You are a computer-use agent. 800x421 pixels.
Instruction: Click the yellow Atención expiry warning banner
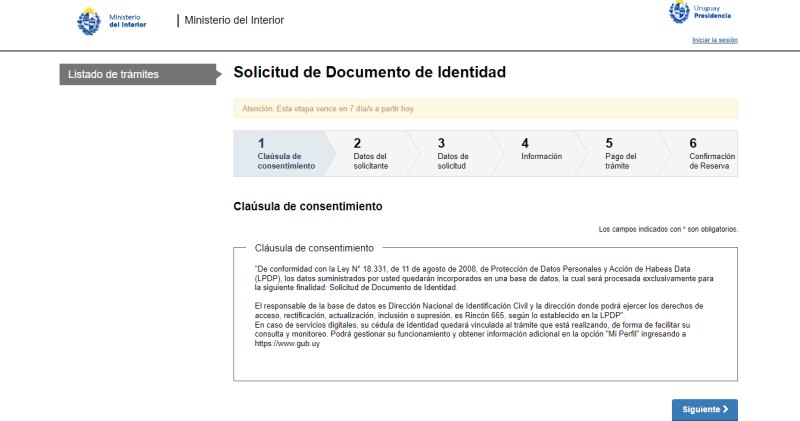pos(485,108)
